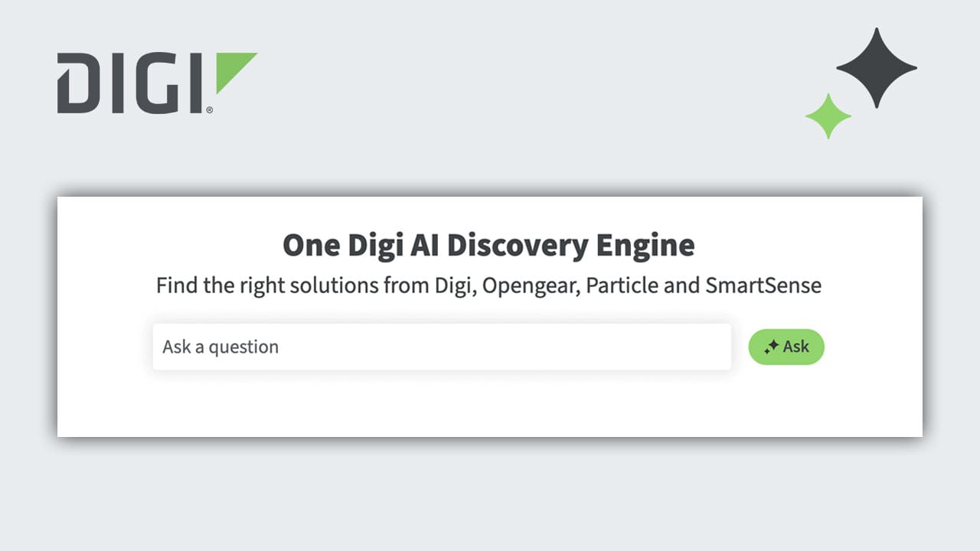This screenshot has height=551, width=980.
Task: Click the word SmartSense in subtitle
Action: coord(763,286)
